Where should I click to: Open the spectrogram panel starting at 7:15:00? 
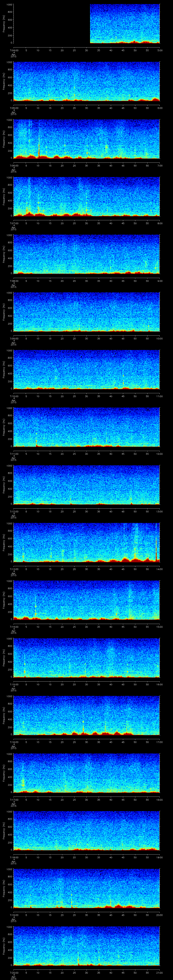point(87,658)
